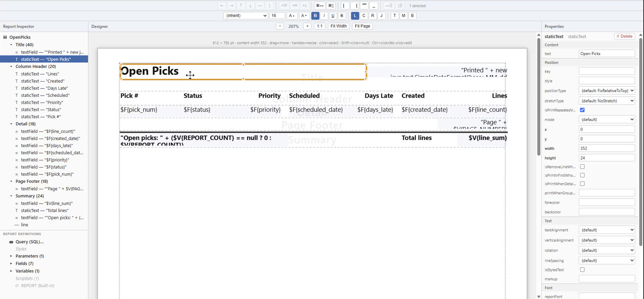Set horizontal alignment to center (C)
644x299 pixels.
point(364,16)
